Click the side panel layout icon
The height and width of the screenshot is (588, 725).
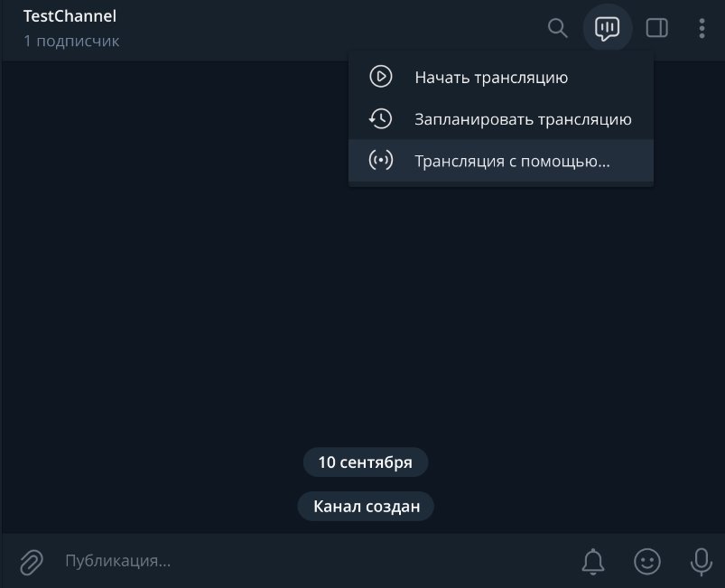[656, 28]
